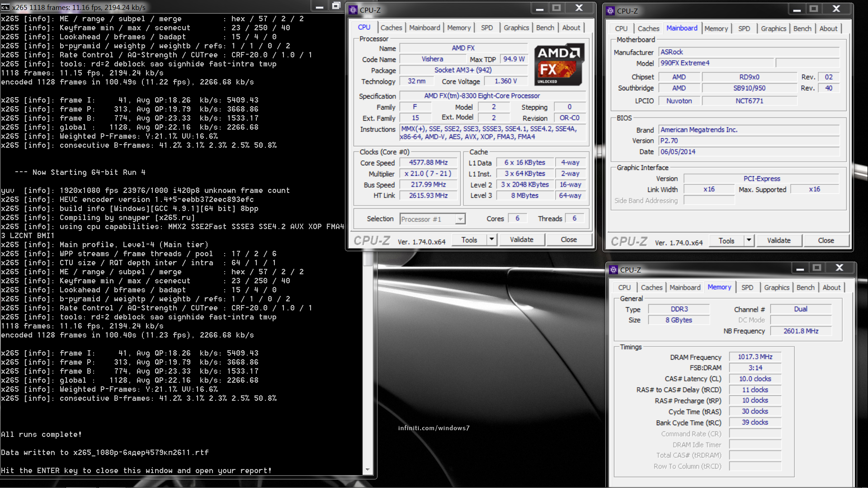Screen dimensions: 868x488
Task: Open Processor #1 selection dropdown
Action: tap(460, 219)
